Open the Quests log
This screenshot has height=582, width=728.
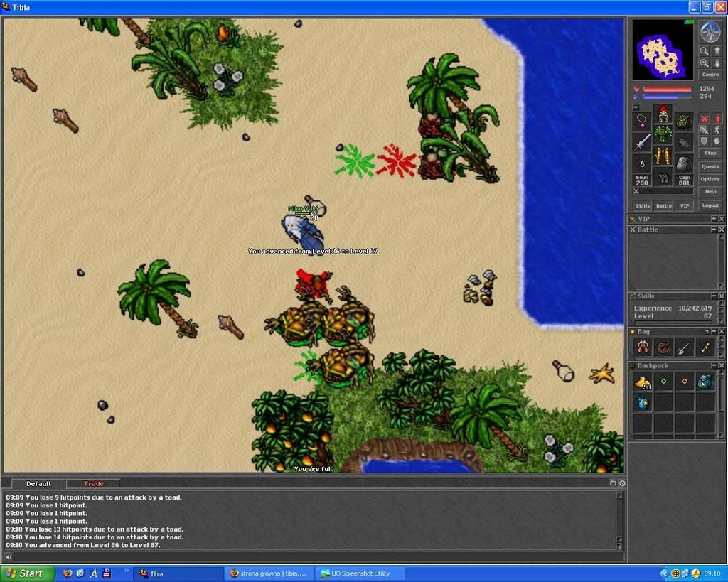(x=710, y=166)
